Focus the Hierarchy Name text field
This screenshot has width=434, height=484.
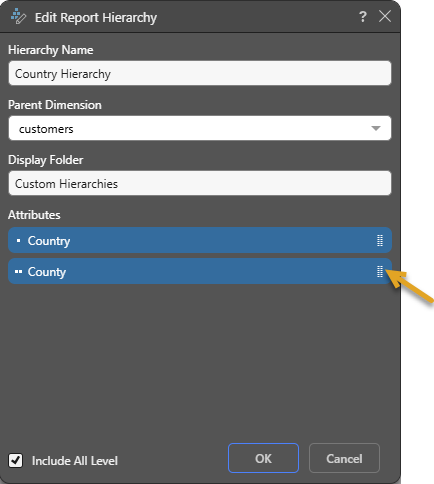[200, 73]
